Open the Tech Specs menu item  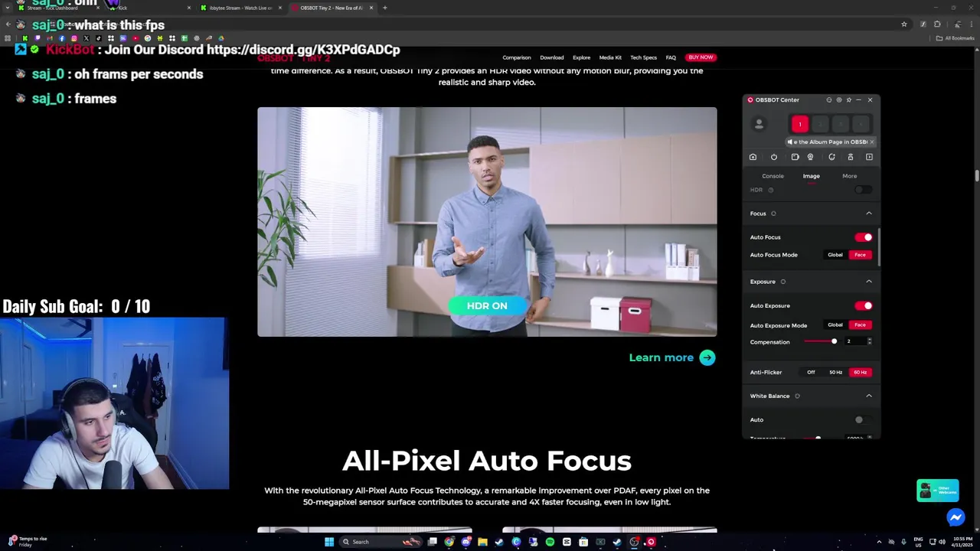(643, 57)
